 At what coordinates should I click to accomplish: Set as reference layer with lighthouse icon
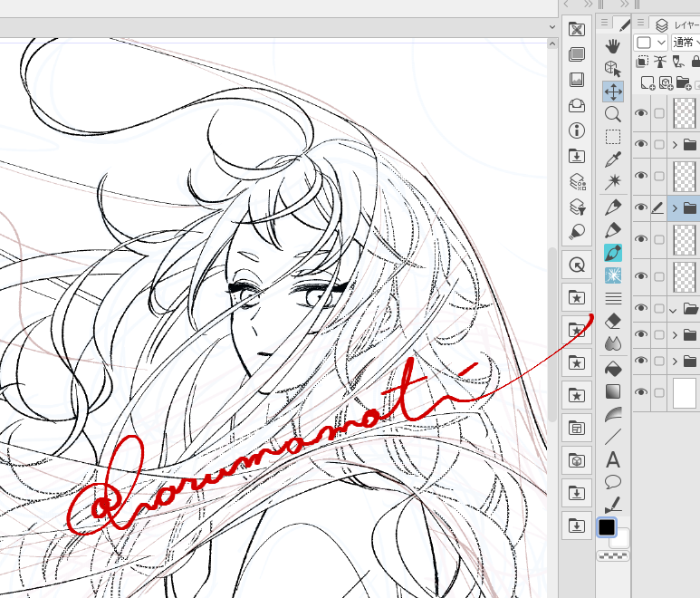coord(660,62)
